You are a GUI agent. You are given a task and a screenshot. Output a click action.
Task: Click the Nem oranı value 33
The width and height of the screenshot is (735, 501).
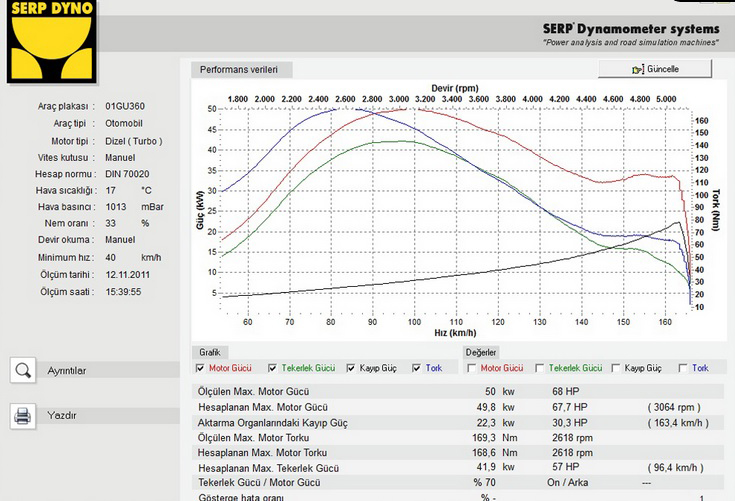click(111, 223)
